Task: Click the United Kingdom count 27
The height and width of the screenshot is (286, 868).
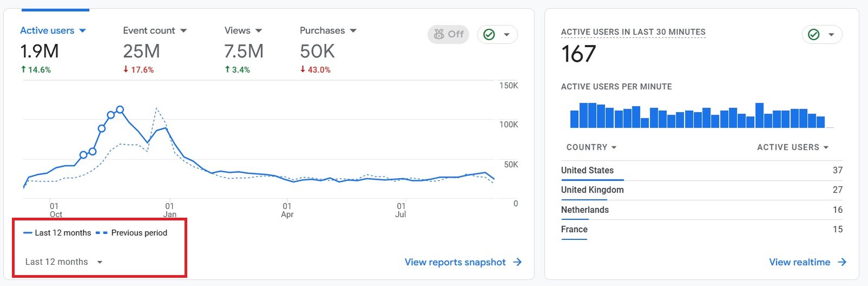Action: (x=838, y=190)
